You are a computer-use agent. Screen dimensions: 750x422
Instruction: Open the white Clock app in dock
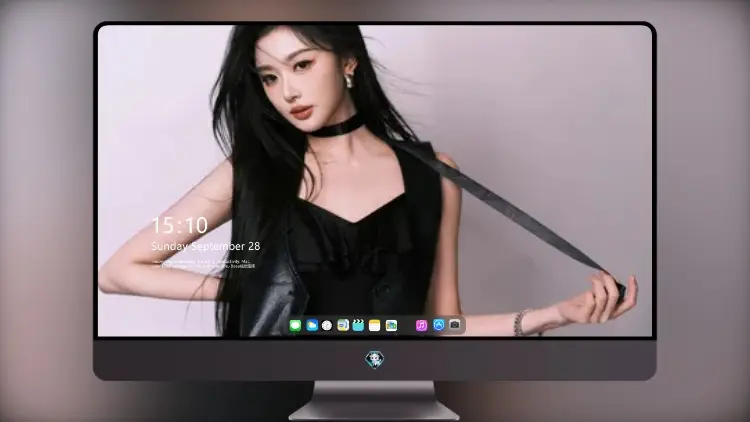click(x=327, y=325)
